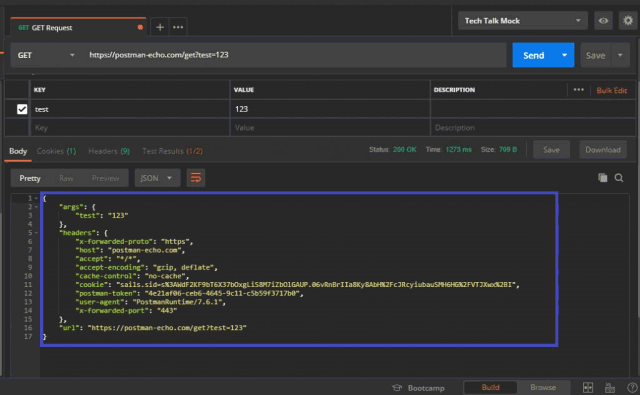Expand the Send button dropdown arrow
This screenshot has height=395, width=640.
pyautogui.click(x=564, y=55)
